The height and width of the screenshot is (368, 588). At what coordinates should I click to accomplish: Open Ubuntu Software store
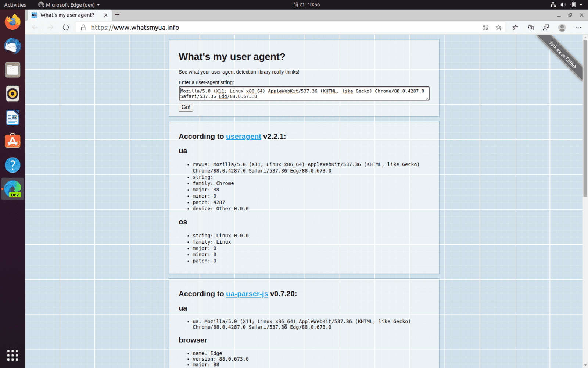click(12, 141)
